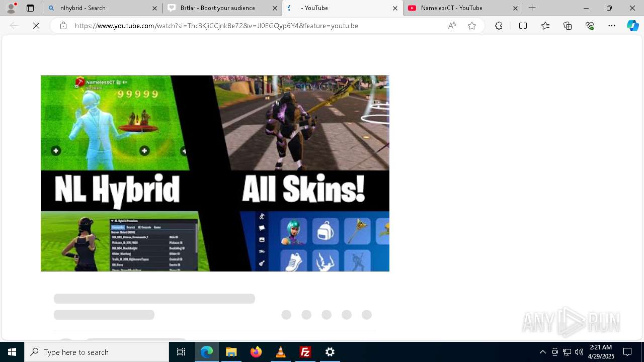Close the '- YouTube' loading tab
This screenshot has width=644, height=362.
(395, 8)
